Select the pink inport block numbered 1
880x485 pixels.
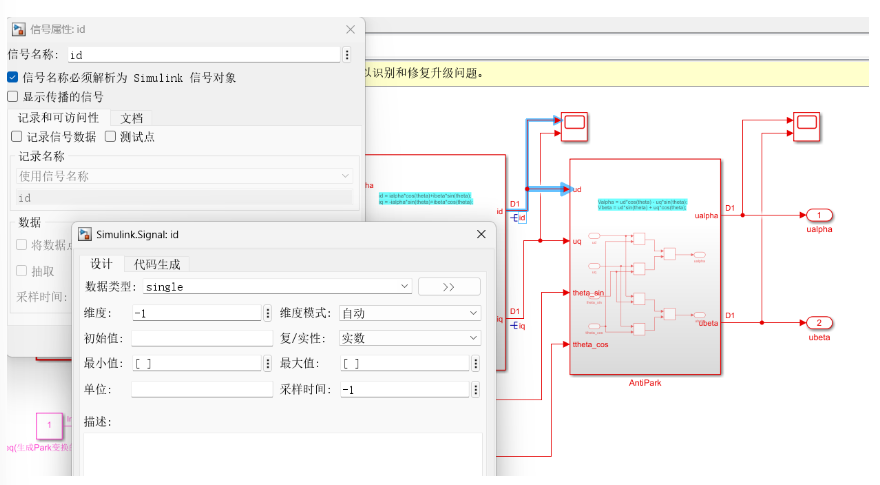point(49,425)
